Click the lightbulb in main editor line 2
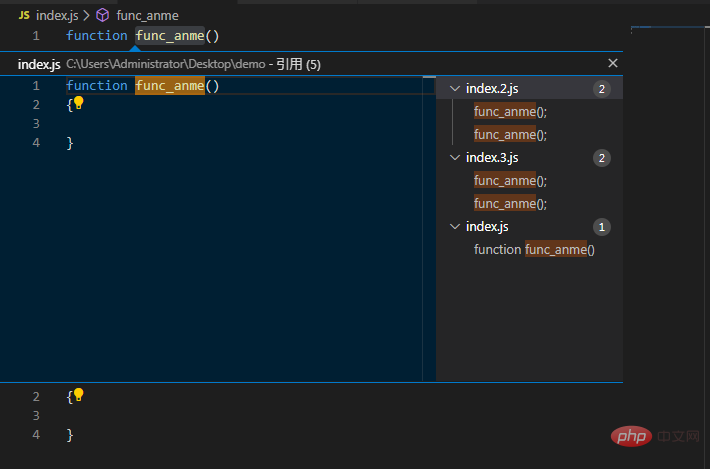The width and height of the screenshot is (710, 469). [79, 395]
